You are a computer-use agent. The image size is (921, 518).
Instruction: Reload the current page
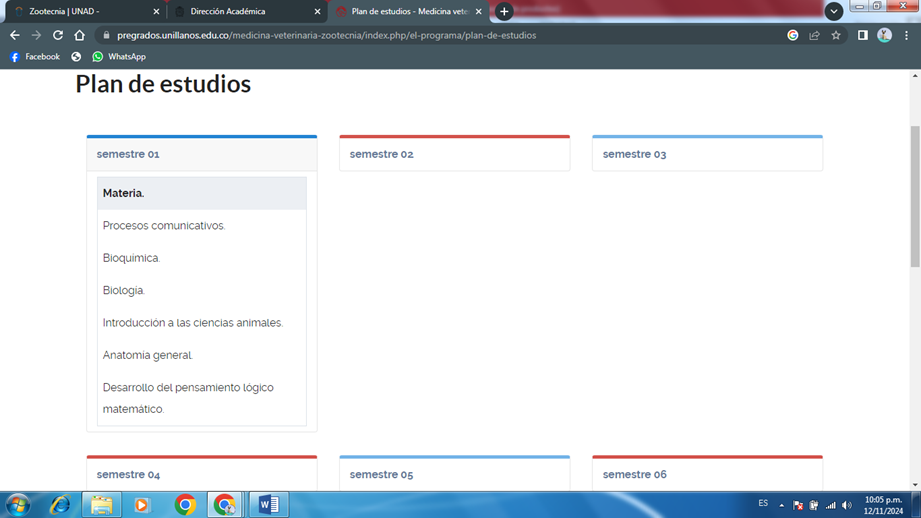(58, 35)
